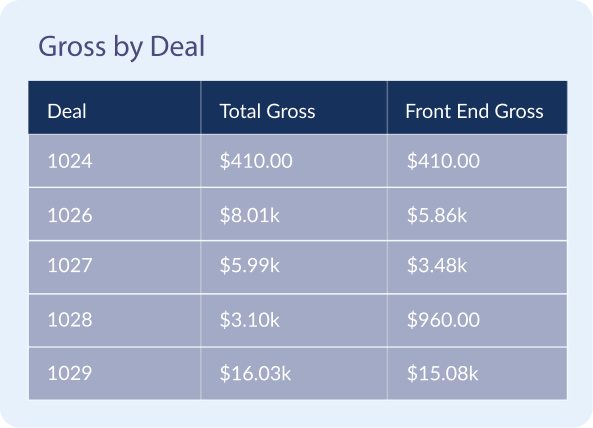Choose deal number 1027
This screenshot has height=428, width=593.
pyautogui.click(x=70, y=265)
